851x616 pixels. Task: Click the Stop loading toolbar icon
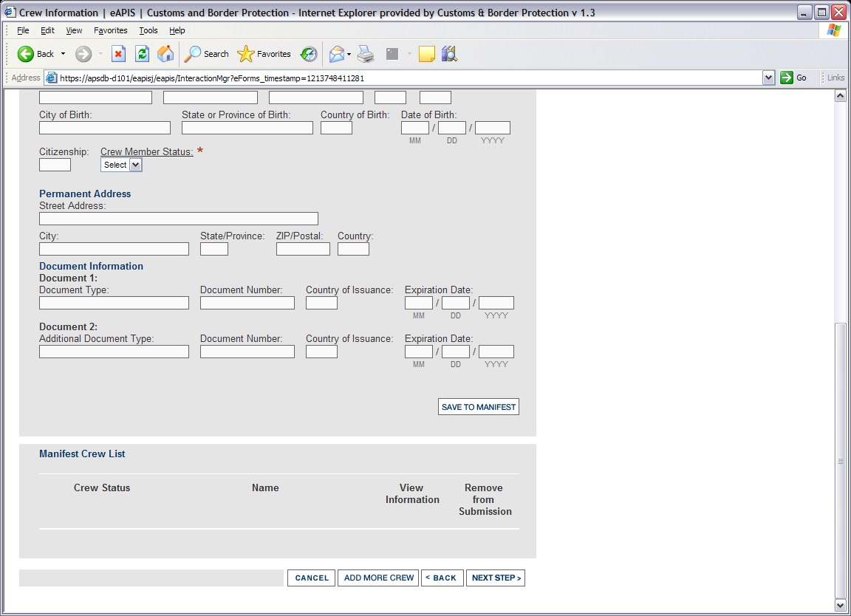pyautogui.click(x=118, y=54)
